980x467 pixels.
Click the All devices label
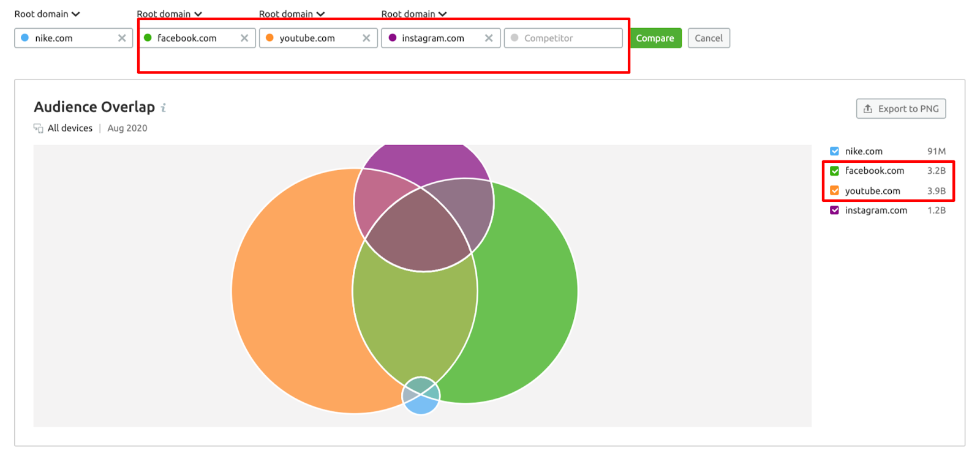coord(70,128)
